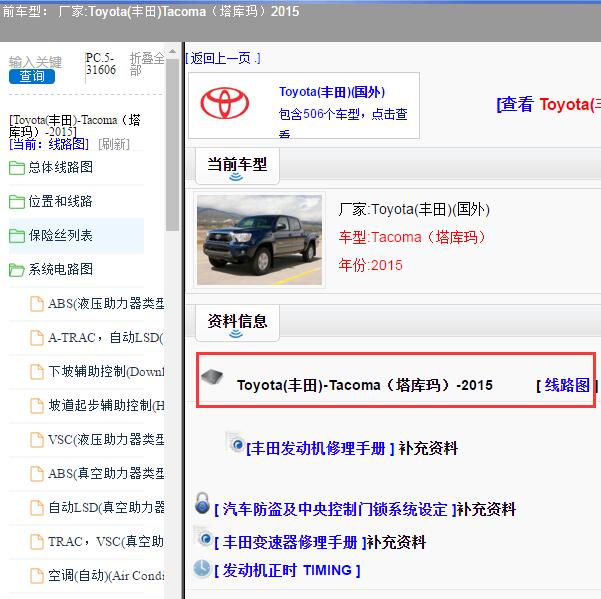Open the Toyota(丰田)(国外) brand link
This screenshot has width=601, height=599.
tap(332, 92)
